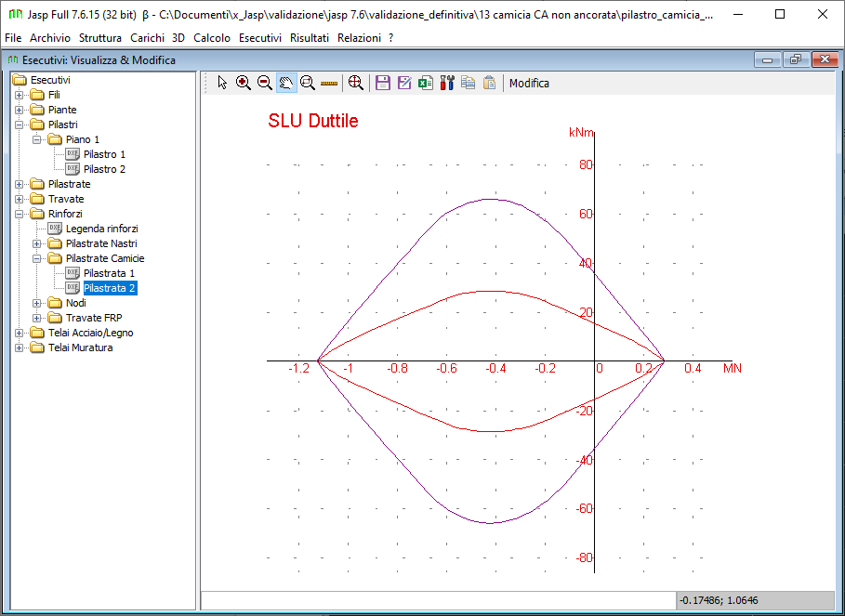Click the Modifica toolbar button
845x616 pixels.
(x=529, y=84)
